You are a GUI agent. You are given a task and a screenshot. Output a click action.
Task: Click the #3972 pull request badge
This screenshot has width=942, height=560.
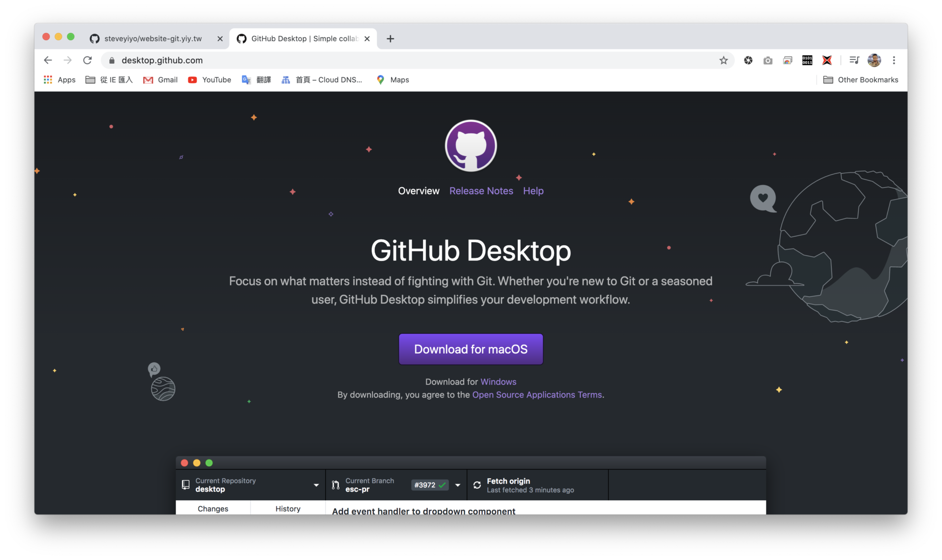(x=430, y=485)
